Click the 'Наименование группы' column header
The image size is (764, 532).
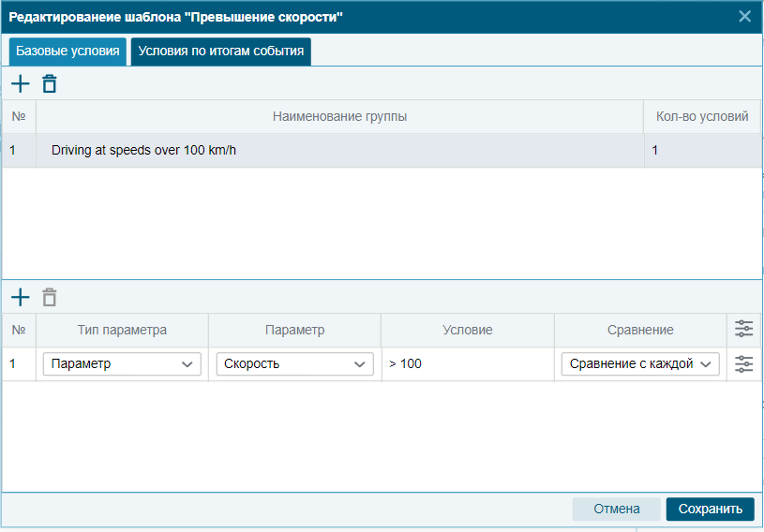[x=339, y=117]
